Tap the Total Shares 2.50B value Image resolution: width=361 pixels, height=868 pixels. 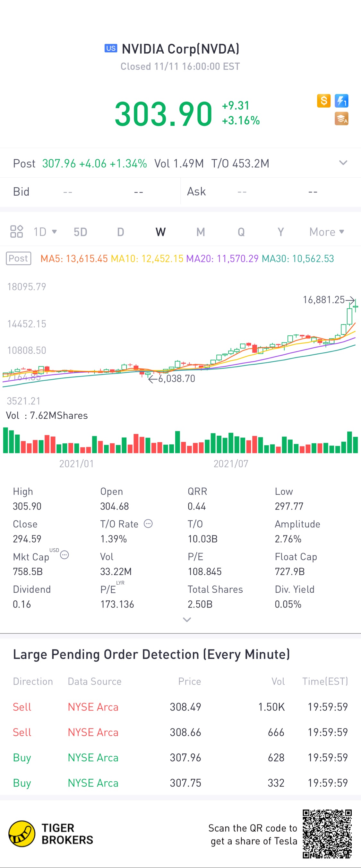tap(200, 604)
